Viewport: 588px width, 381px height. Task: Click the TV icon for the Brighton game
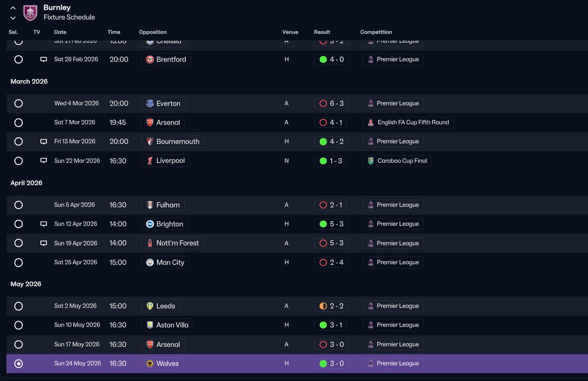(x=44, y=224)
